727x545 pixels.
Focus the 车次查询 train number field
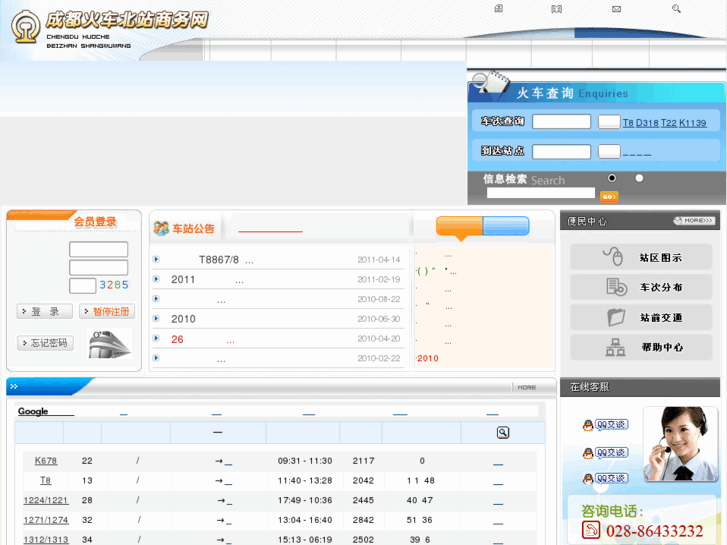[x=561, y=122]
